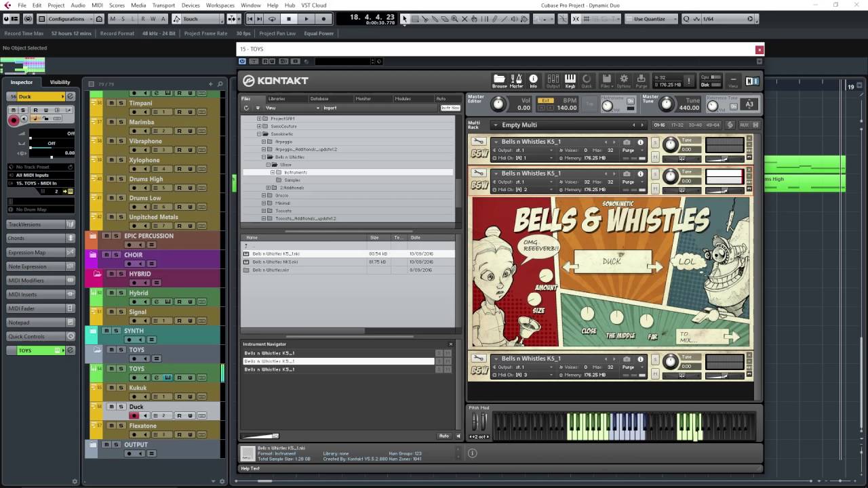
Task: Click the Import button in Kontakt browser
Action: [330, 108]
